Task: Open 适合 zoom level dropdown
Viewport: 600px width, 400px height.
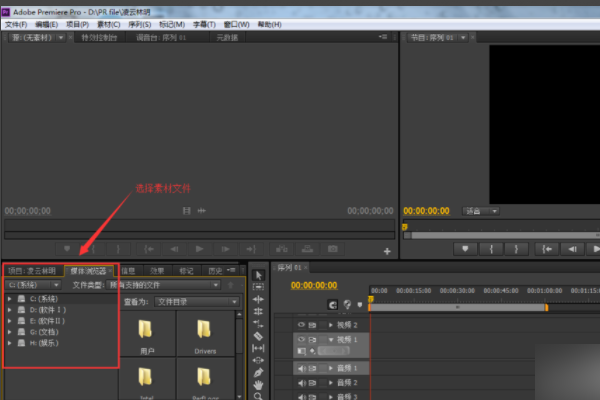Action: click(481, 211)
